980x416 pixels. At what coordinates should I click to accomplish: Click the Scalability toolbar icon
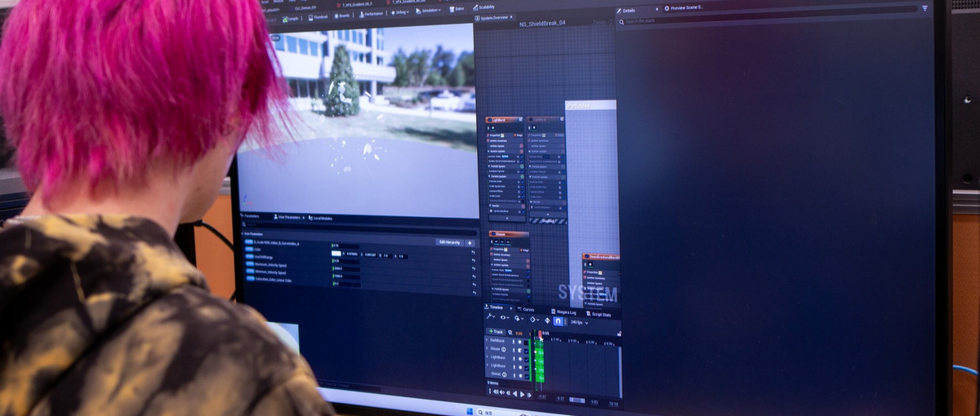coord(483,7)
